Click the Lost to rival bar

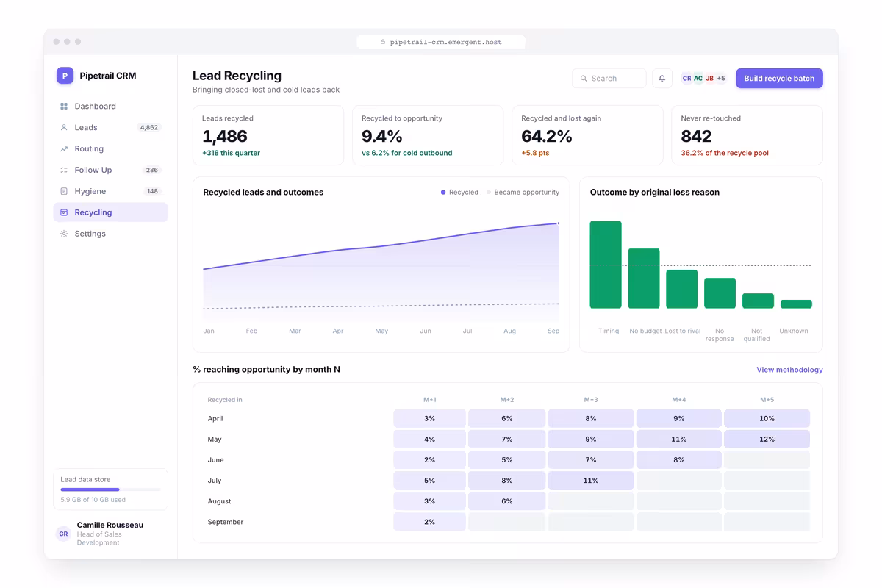tap(682, 289)
